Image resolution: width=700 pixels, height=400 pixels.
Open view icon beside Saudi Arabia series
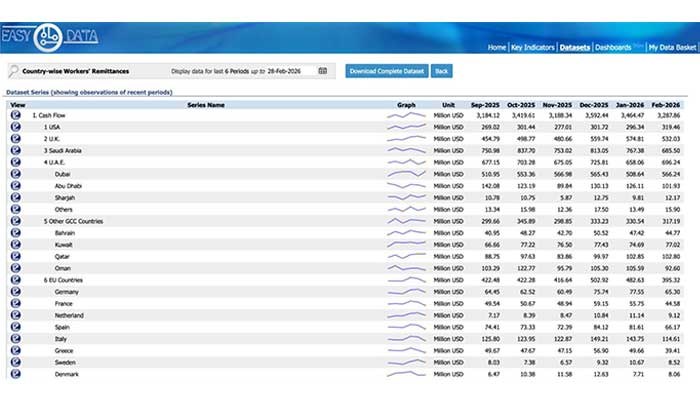pos(15,150)
